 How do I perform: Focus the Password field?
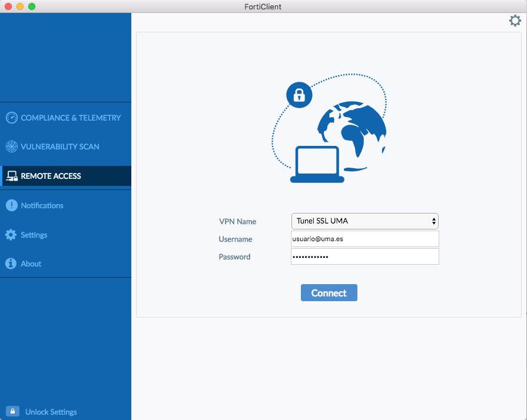(x=364, y=257)
